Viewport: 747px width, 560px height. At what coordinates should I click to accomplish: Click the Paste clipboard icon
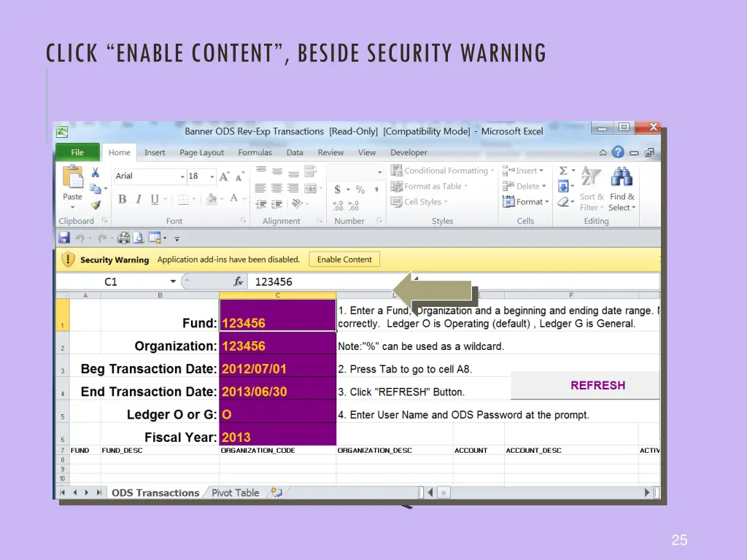coord(73,181)
